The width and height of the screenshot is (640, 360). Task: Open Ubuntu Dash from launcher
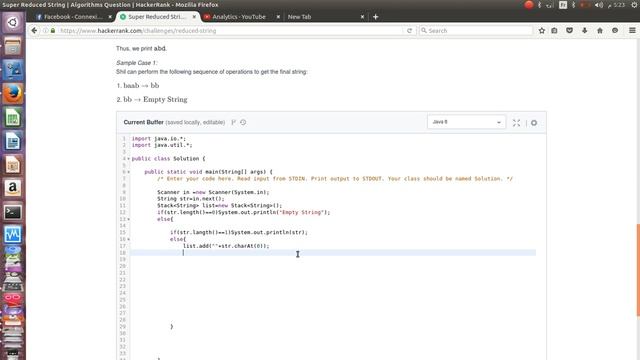(x=13, y=22)
